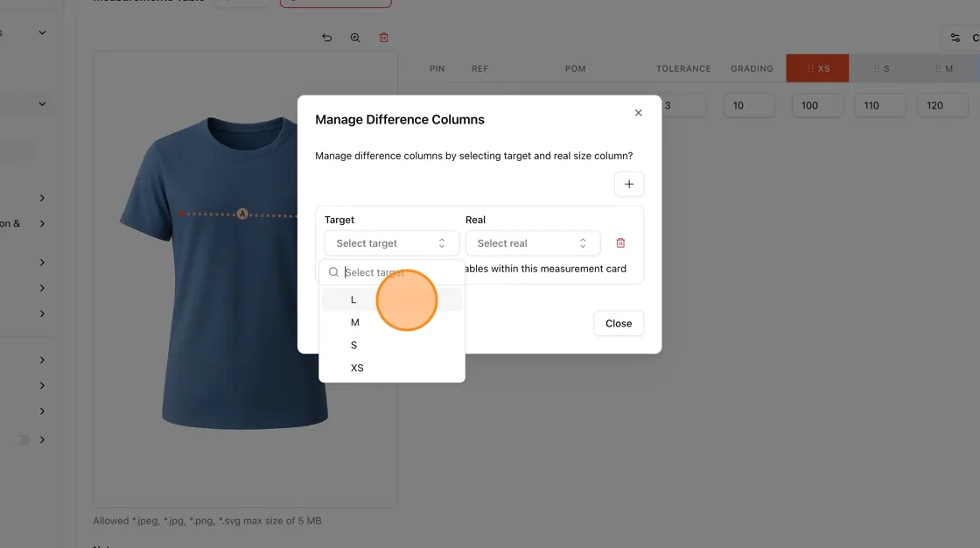Choose L in the target list
This screenshot has width=980, height=548.
391,299
